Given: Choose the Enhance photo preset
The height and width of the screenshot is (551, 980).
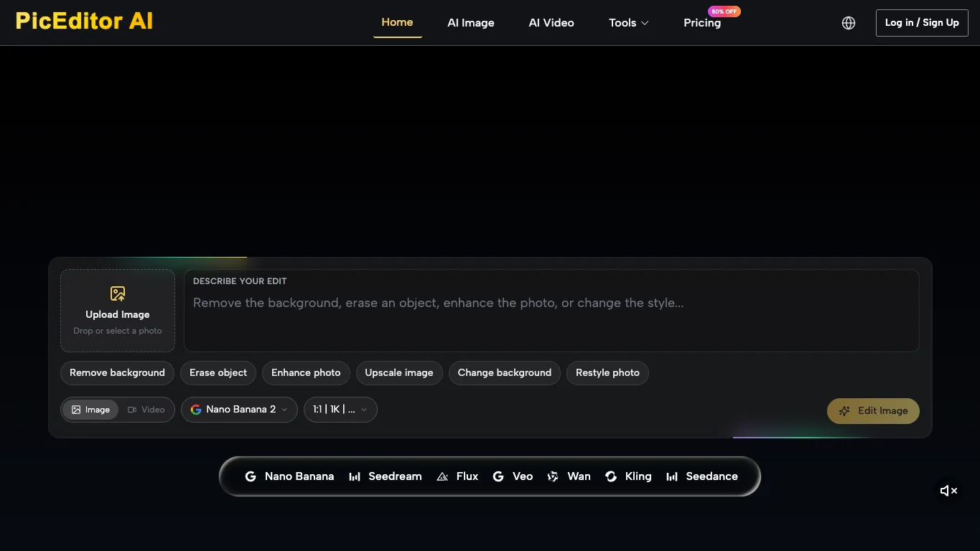Looking at the screenshot, I should pyautogui.click(x=306, y=373).
